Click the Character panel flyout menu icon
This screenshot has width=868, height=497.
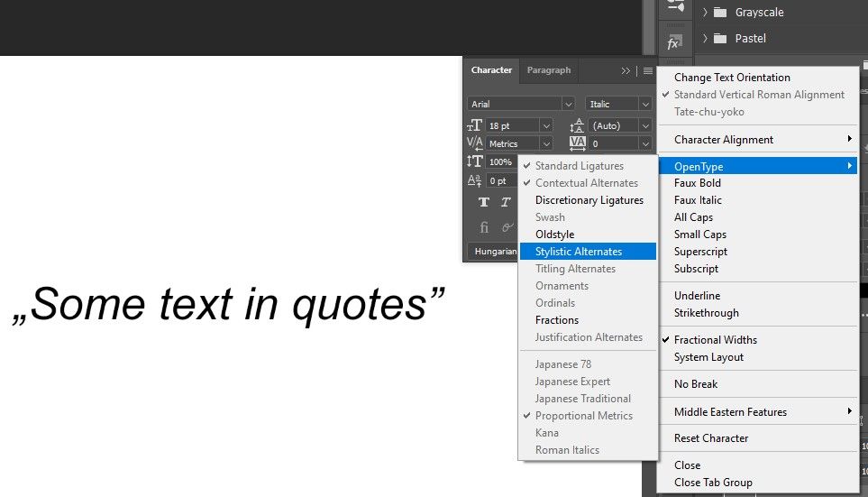[648, 71]
